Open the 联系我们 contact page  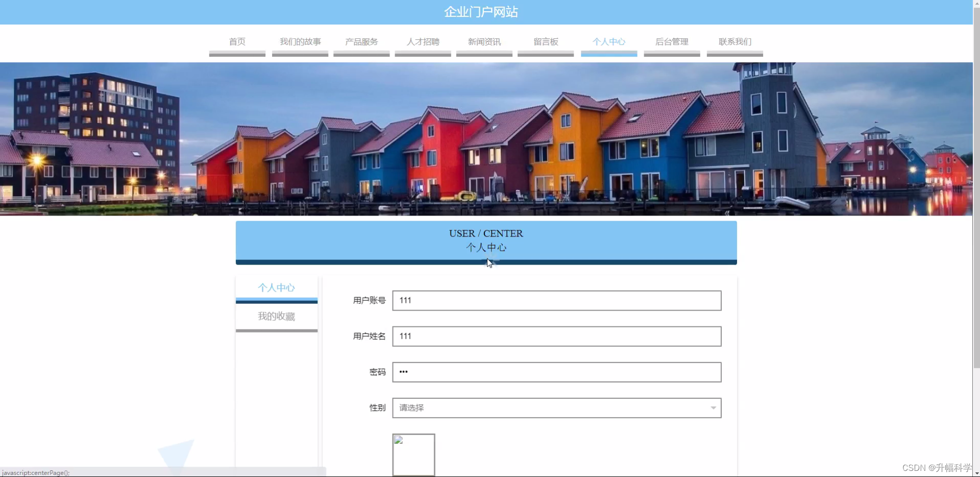(735, 42)
